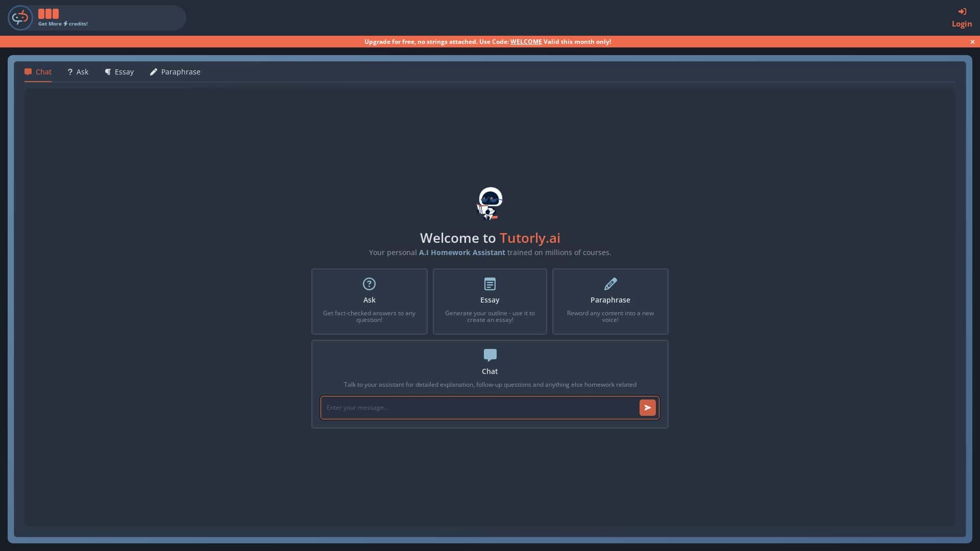Image resolution: width=980 pixels, height=551 pixels.
Task: Click the WELCOME promo code link
Action: click(x=525, y=42)
